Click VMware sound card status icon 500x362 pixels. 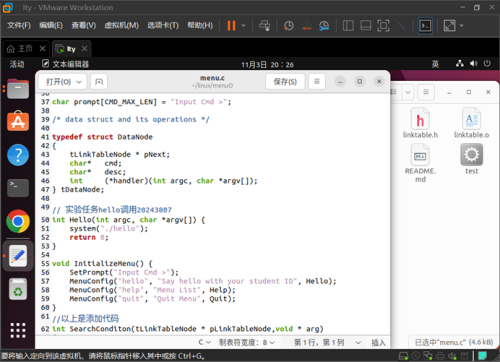(x=452, y=356)
